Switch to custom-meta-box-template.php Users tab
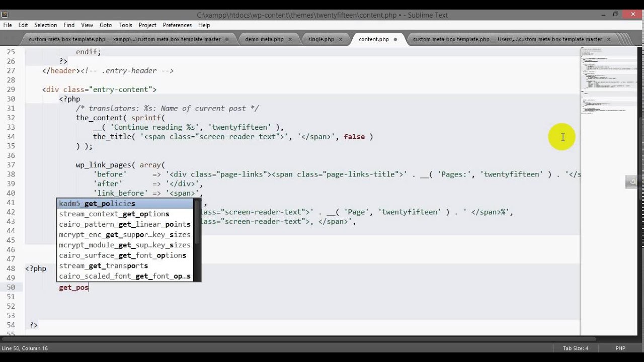This screenshot has height=362, width=644. (508, 39)
